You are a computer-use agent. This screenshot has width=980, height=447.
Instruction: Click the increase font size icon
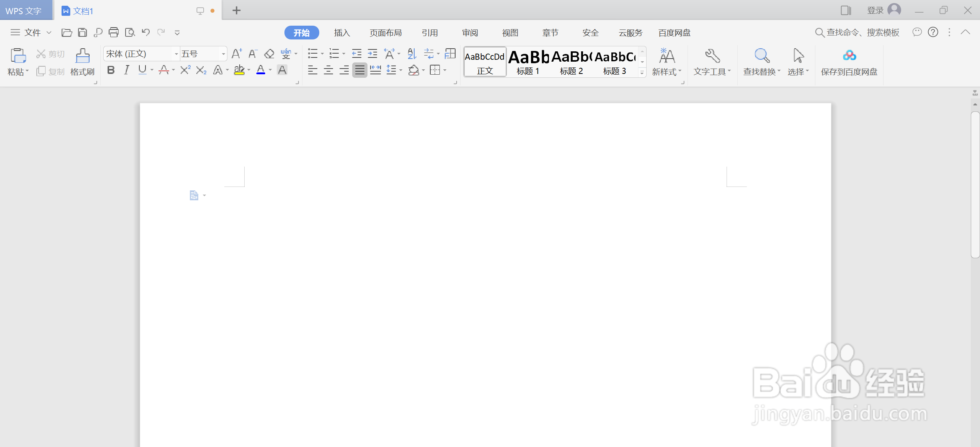click(x=237, y=54)
